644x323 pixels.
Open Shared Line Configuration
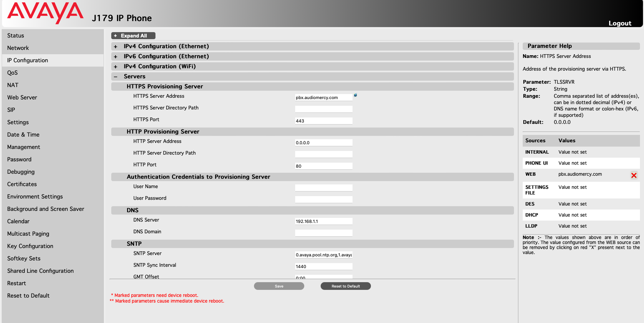coord(53,271)
